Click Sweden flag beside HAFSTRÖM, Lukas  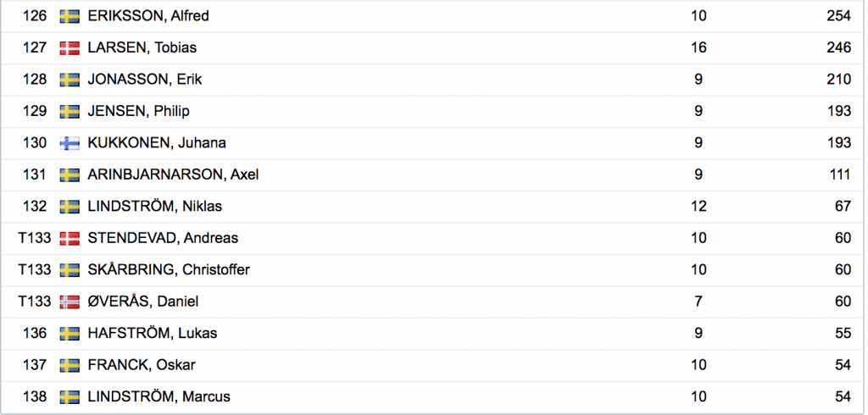coord(70,334)
